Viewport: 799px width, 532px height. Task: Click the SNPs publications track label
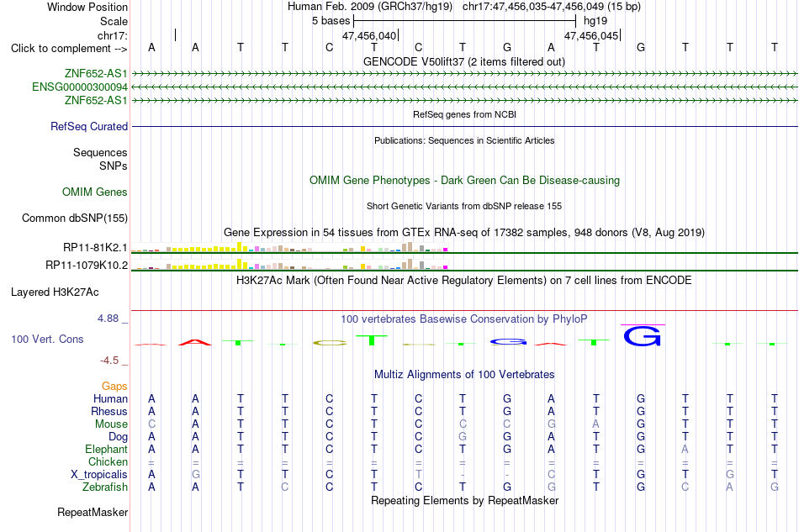114,166
